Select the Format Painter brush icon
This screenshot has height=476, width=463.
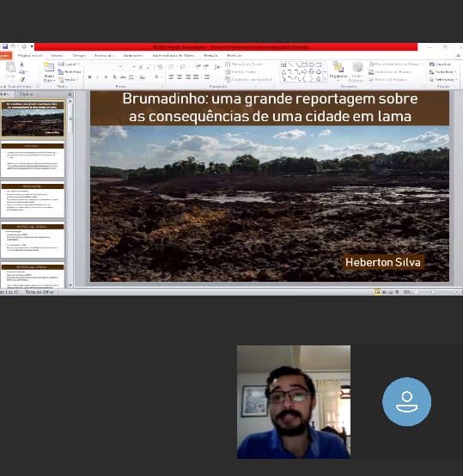[x=22, y=79]
